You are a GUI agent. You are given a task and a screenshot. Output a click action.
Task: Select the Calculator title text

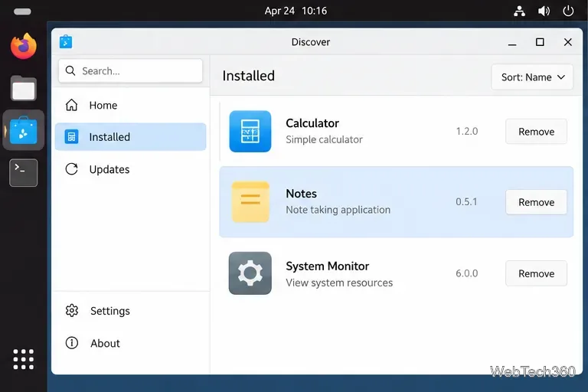[312, 123]
